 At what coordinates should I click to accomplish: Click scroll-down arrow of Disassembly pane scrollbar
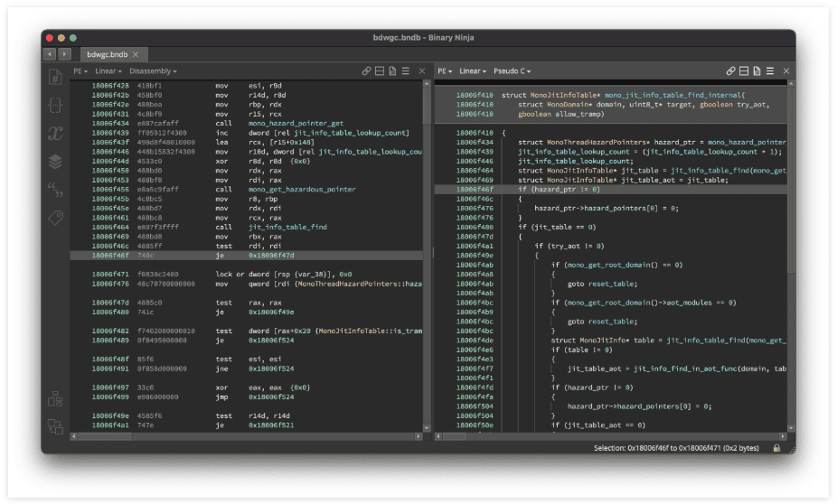point(427,428)
